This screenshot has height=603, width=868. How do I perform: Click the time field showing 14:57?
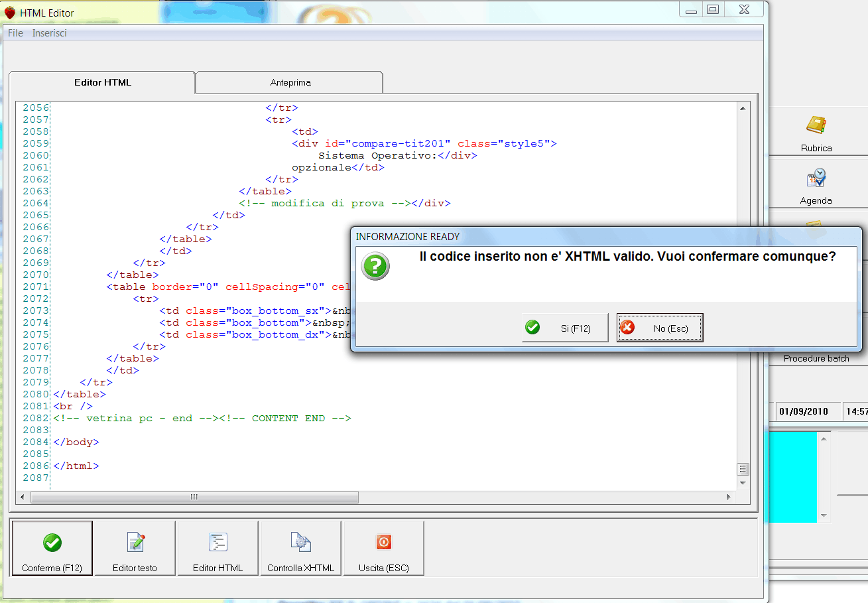[x=856, y=411]
